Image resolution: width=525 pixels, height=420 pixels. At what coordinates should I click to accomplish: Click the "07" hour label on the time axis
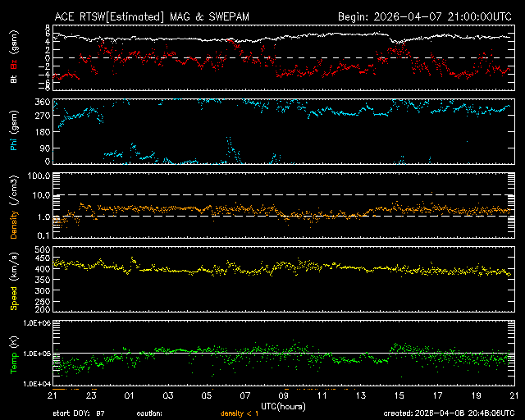(x=245, y=396)
